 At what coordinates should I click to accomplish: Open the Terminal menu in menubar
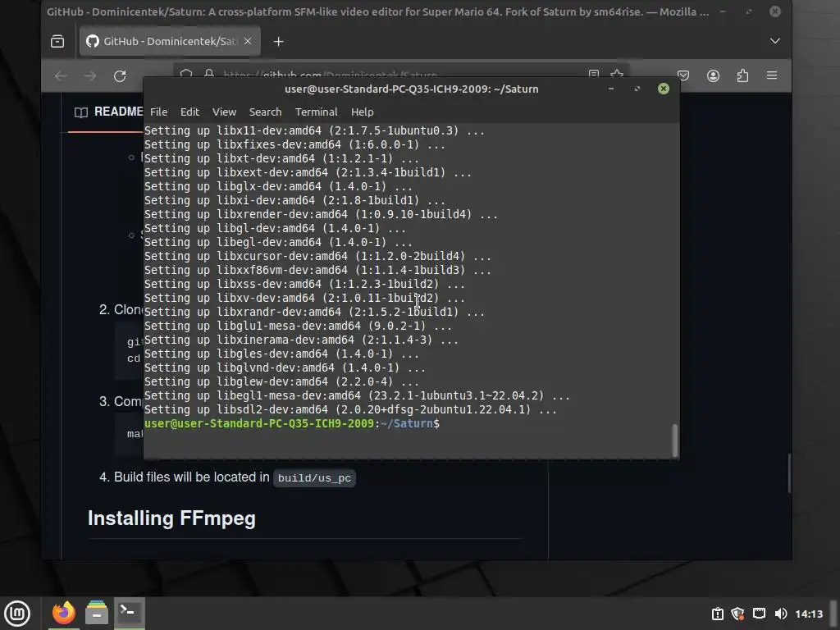coord(316,112)
